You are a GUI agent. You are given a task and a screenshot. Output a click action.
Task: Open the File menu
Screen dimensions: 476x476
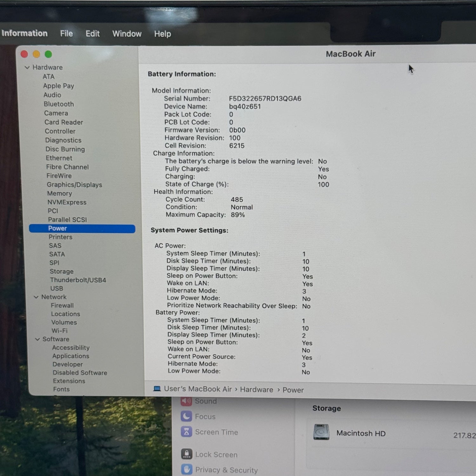point(66,34)
